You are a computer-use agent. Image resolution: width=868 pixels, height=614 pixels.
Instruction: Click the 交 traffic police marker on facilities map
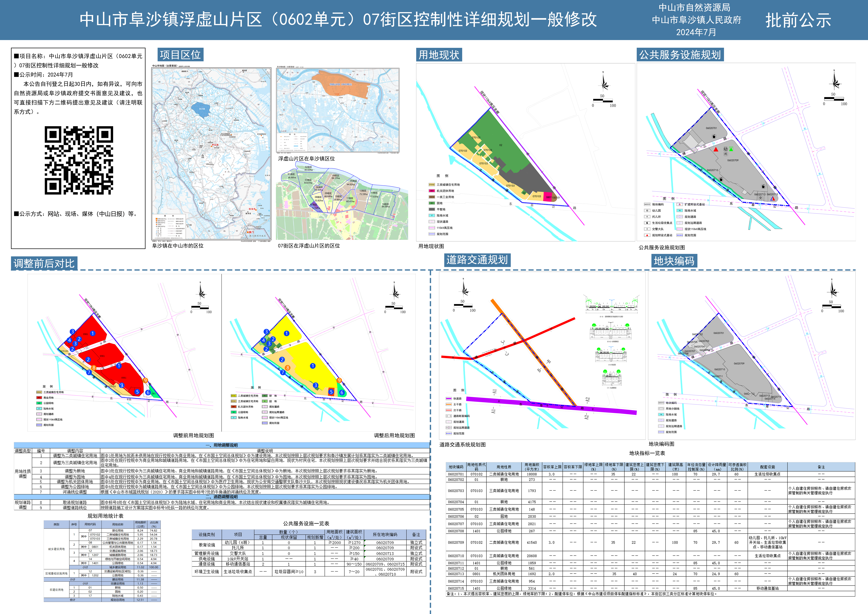[760, 198]
